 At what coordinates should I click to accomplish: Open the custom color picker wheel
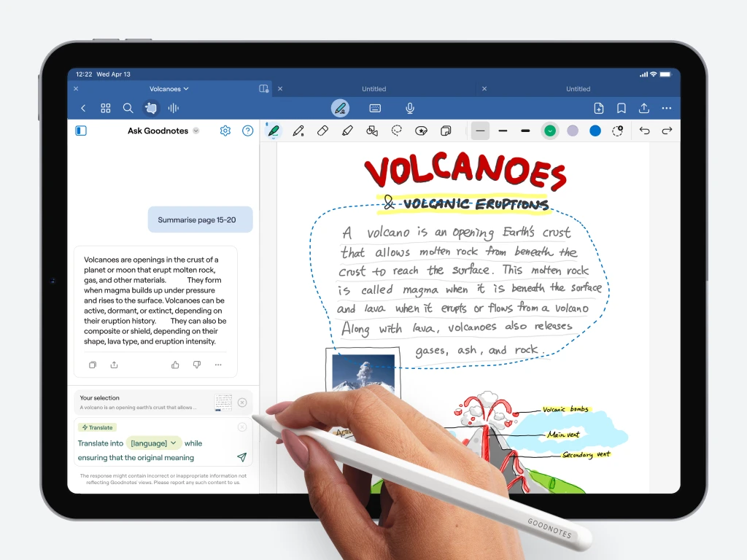tap(618, 131)
